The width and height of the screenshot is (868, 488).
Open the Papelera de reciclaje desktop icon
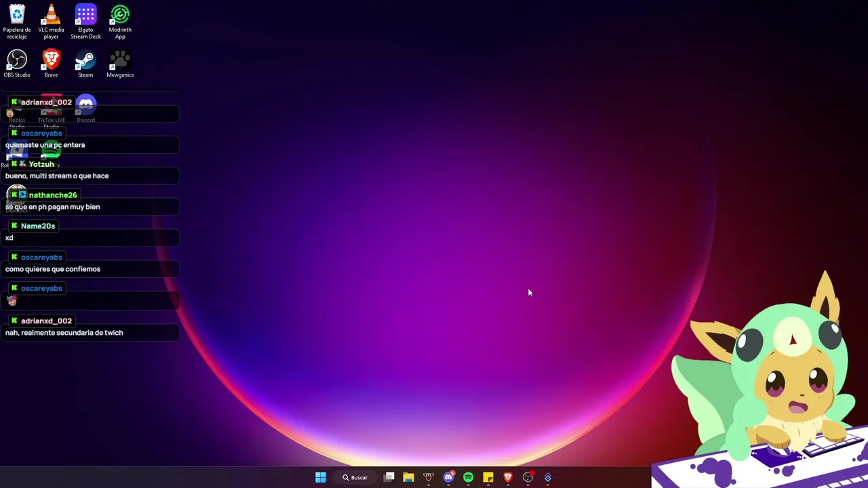(17, 22)
